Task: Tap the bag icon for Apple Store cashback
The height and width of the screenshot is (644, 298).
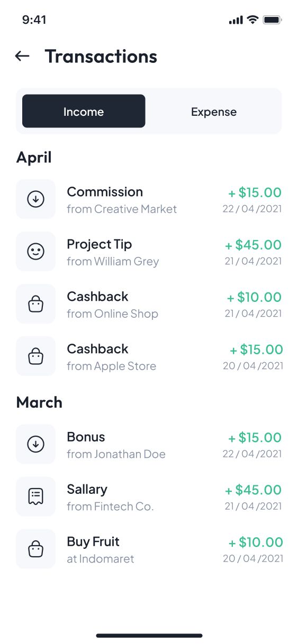Action: tap(35, 356)
